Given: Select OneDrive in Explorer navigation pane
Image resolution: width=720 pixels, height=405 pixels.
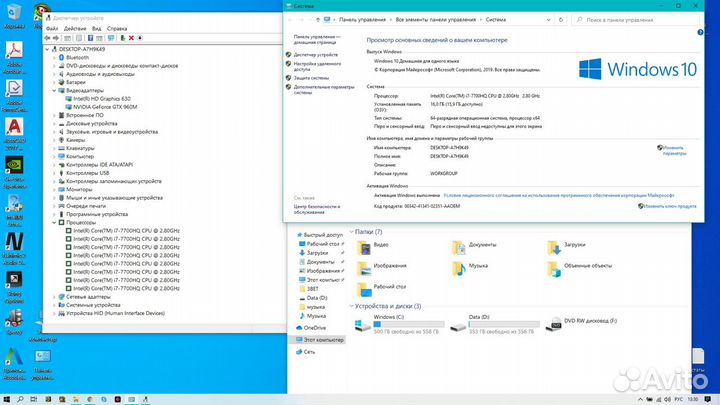Looking at the screenshot, I should point(315,328).
